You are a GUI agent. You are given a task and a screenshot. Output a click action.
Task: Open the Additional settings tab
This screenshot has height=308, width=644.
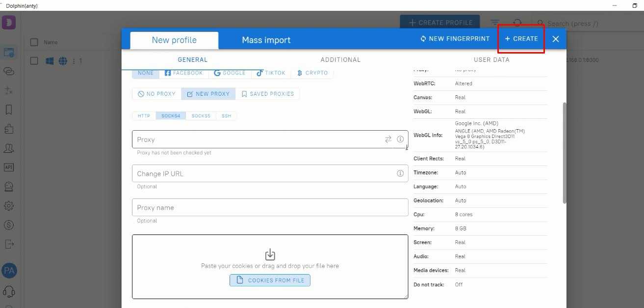pos(340,60)
